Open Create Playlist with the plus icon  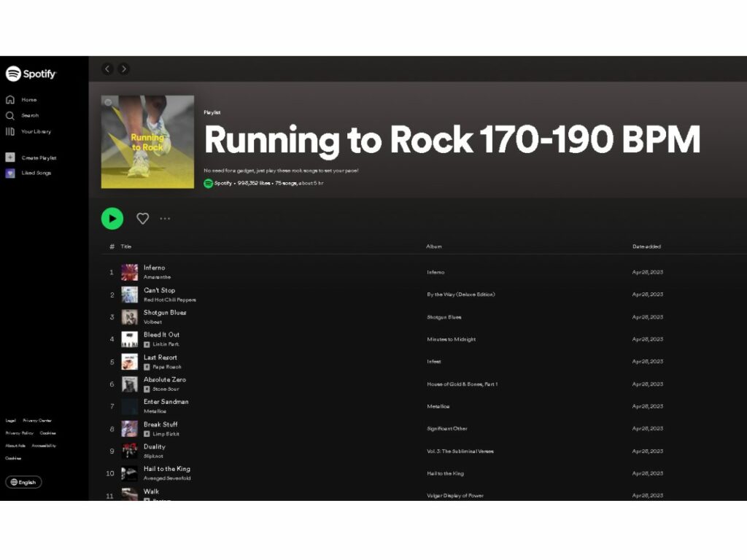click(10, 157)
